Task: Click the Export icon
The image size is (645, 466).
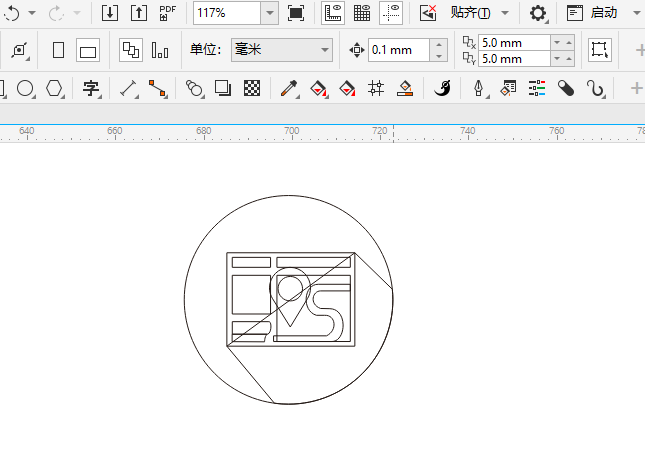Action: (x=138, y=13)
